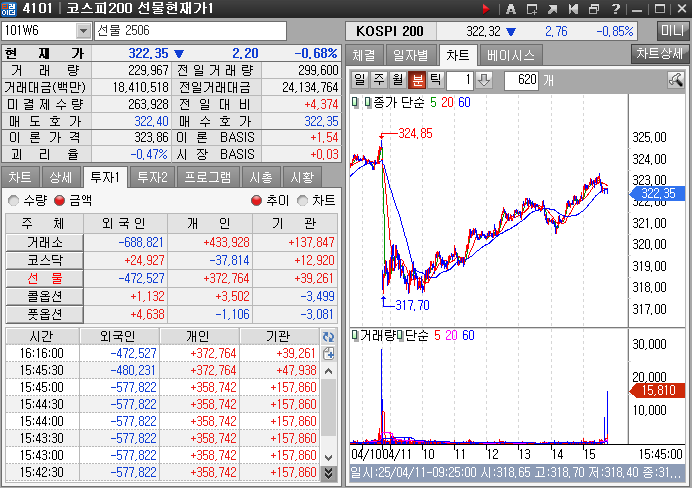Click the app logo icon at top-left
The image size is (692, 488).
pyautogui.click(x=8, y=8)
